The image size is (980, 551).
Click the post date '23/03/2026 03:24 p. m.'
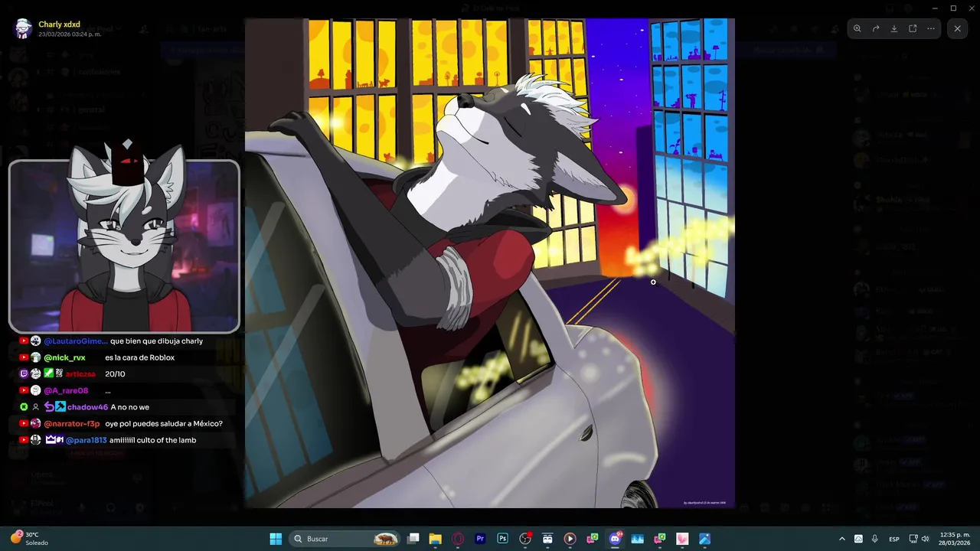tap(70, 34)
